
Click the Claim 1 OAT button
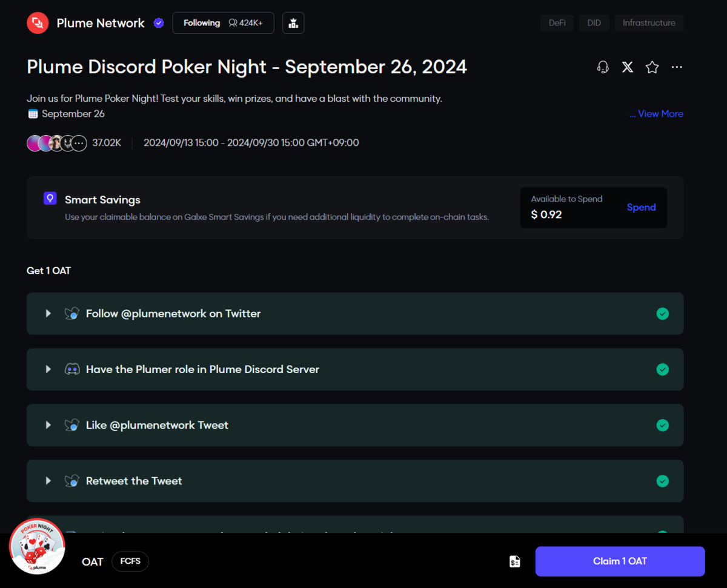click(x=620, y=561)
